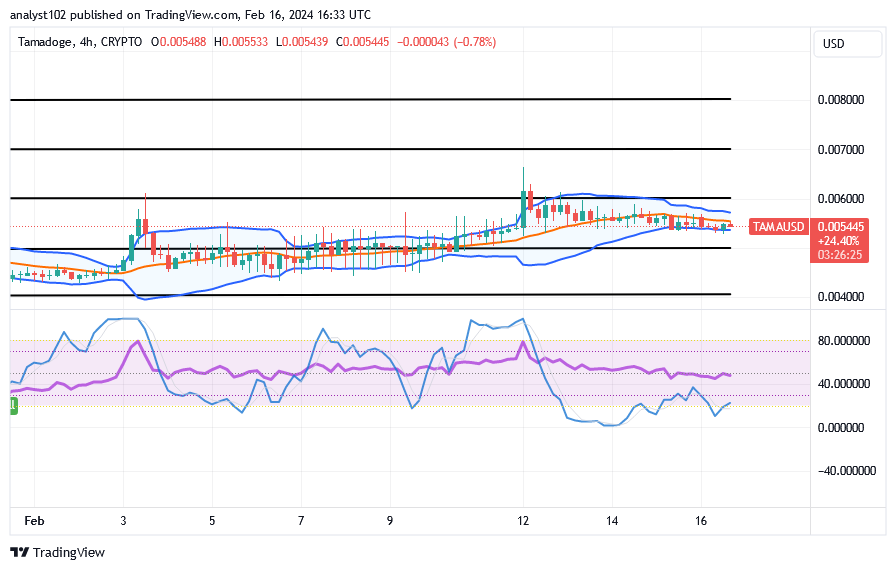The height and width of the screenshot is (570, 896).
Task: Click the −0.000043 (−0.78%) change text
Action: (x=446, y=42)
